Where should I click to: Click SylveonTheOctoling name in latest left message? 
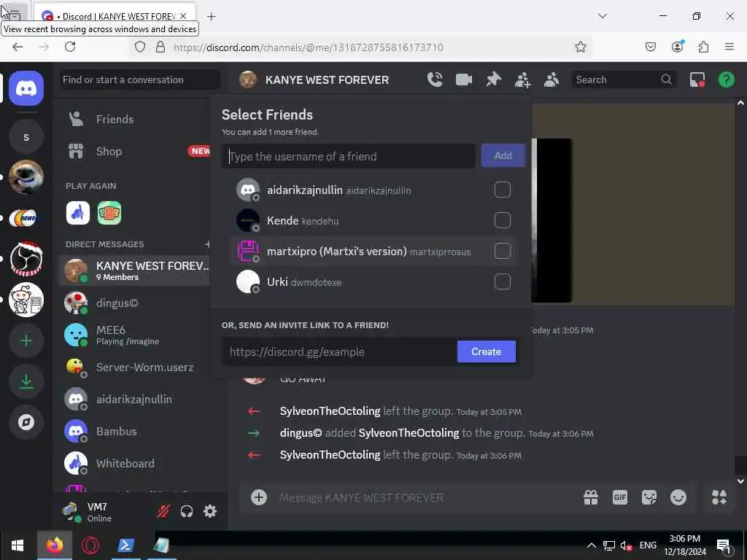(x=330, y=455)
